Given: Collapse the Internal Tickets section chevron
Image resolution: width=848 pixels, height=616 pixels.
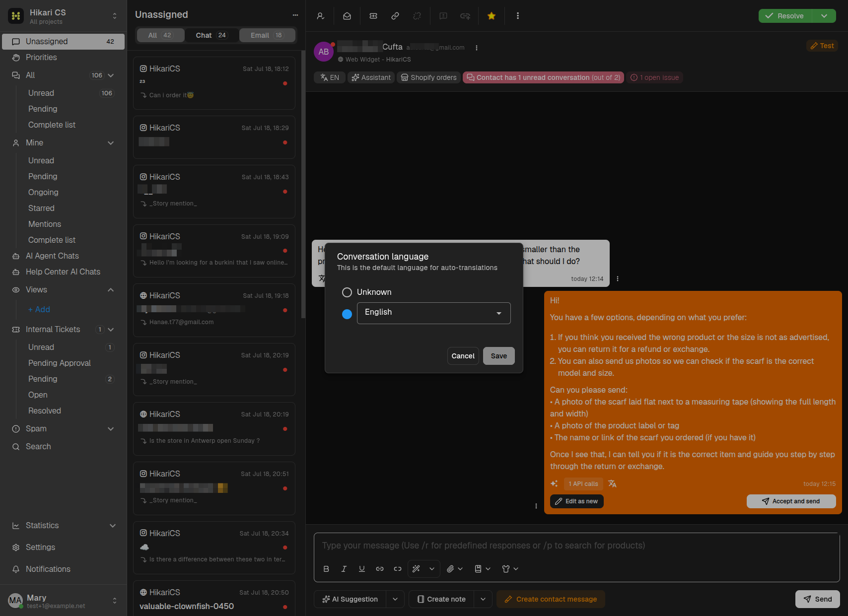Looking at the screenshot, I should pos(111,330).
